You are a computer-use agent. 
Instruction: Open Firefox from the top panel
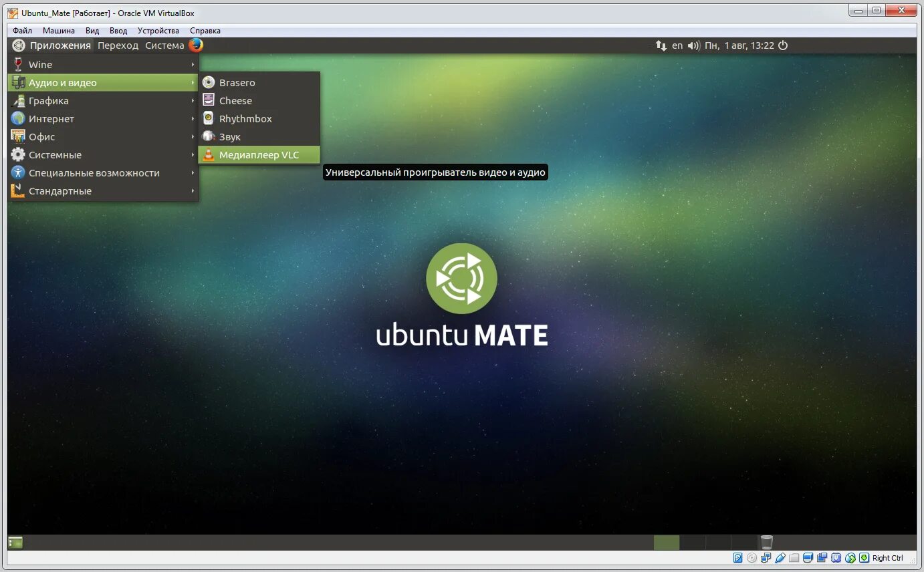coord(195,45)
